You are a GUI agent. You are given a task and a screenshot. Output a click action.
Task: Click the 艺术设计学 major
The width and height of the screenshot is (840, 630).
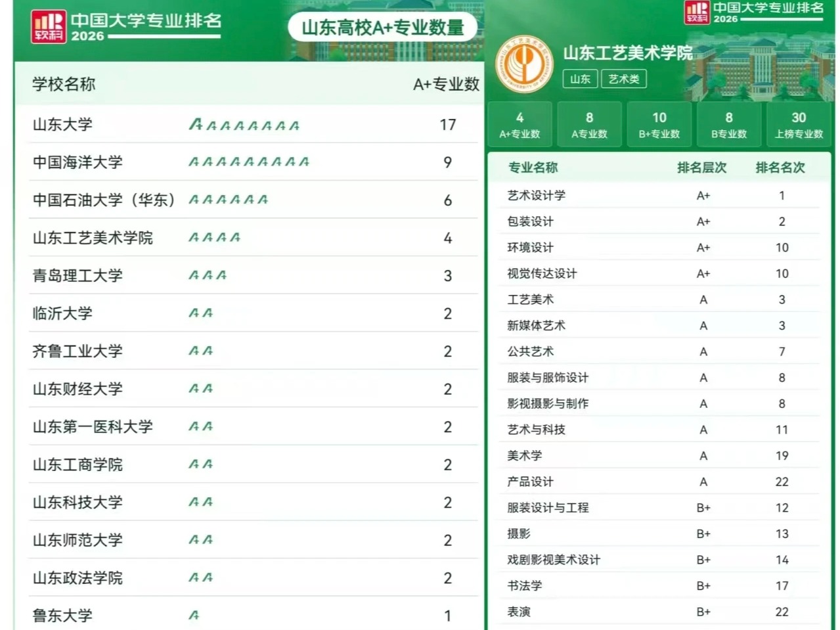click(x=536, y=195)
